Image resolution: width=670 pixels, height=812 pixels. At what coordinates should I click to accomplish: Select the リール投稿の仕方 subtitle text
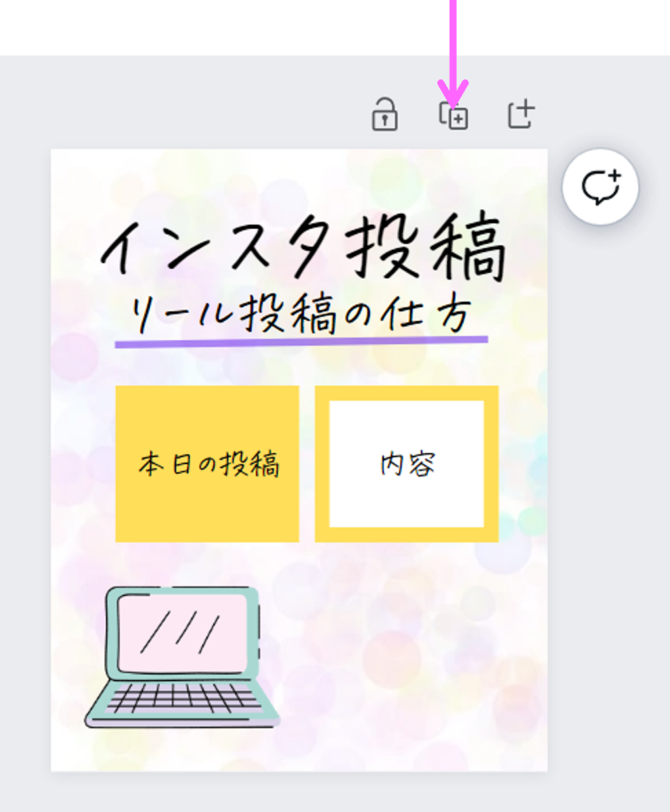click(301, 314)
